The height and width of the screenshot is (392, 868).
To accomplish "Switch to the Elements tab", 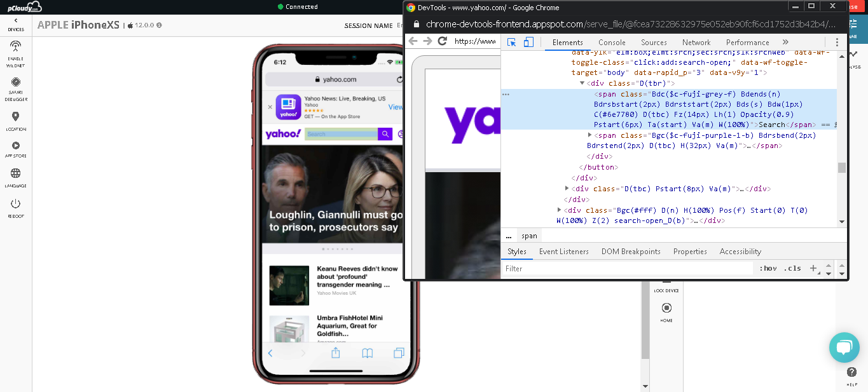I will pyautogui.click(x=568, y=43).
